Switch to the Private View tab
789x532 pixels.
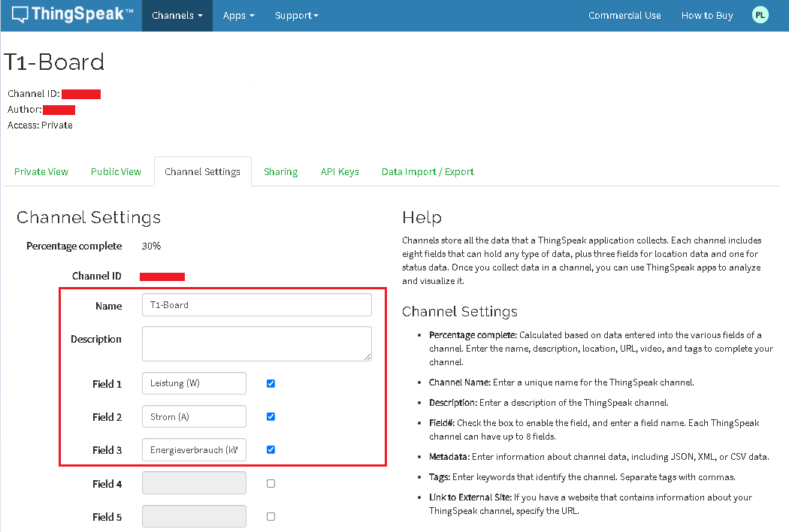(x=41, y=172)
